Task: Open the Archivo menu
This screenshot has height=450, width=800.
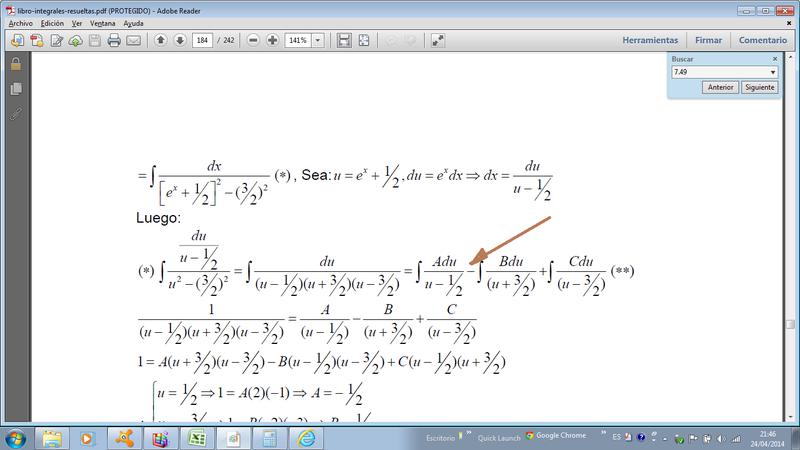Action: pyautogui.click(x=20, y=22)
